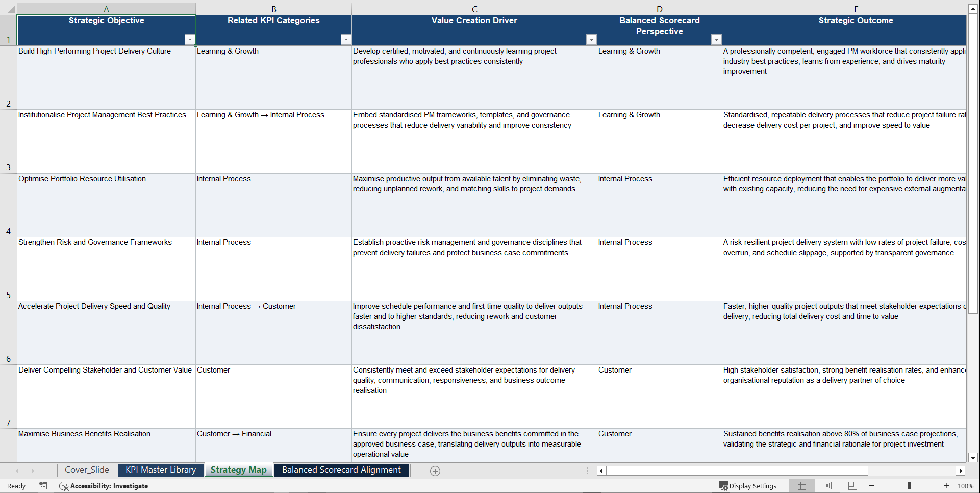Viewport: 980px width, 493px height.
Task: Click the zoom slider handle
Action: click(x=910, y=486)
